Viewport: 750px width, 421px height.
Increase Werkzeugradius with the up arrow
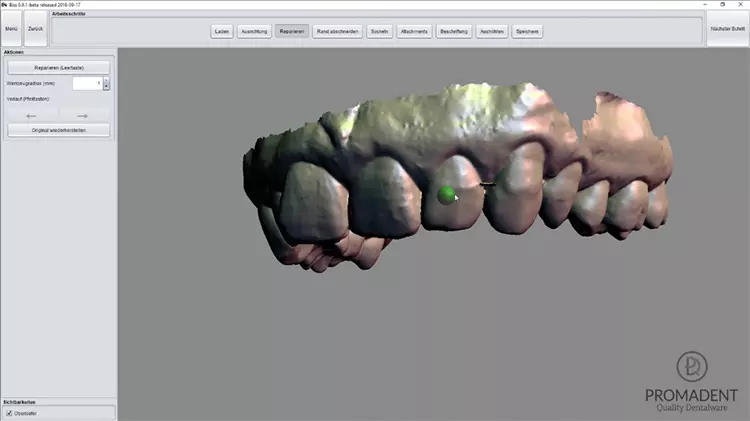pyautogui.click(x=106, y=80)
